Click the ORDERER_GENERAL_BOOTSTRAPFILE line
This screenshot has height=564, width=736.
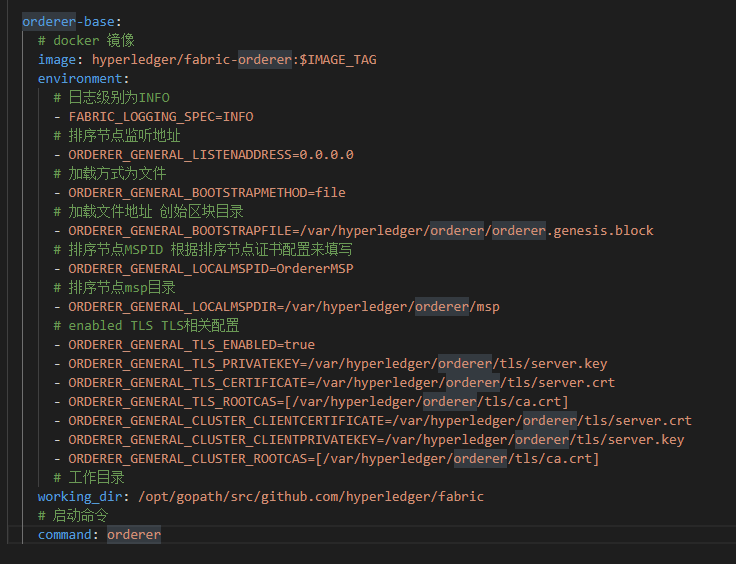coord(353,230)
